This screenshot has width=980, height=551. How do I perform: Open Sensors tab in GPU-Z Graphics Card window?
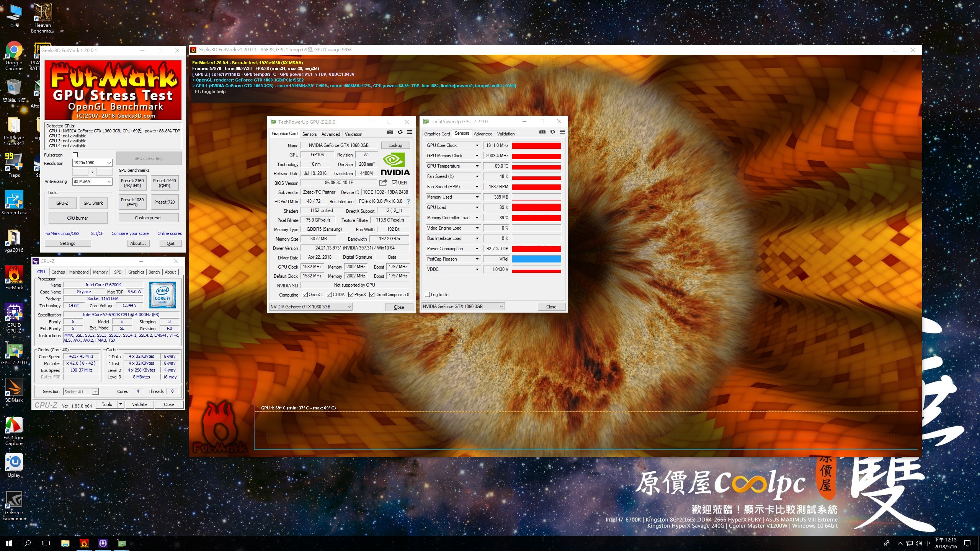(x=309, y=134)
